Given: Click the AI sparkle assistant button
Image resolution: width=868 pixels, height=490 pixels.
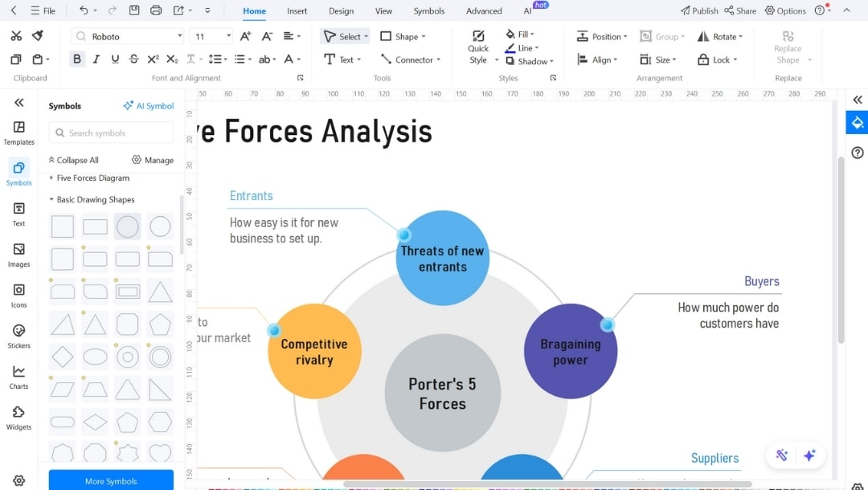Looking at the screenshot, I should pyautogui.click(x=809, y=455).
